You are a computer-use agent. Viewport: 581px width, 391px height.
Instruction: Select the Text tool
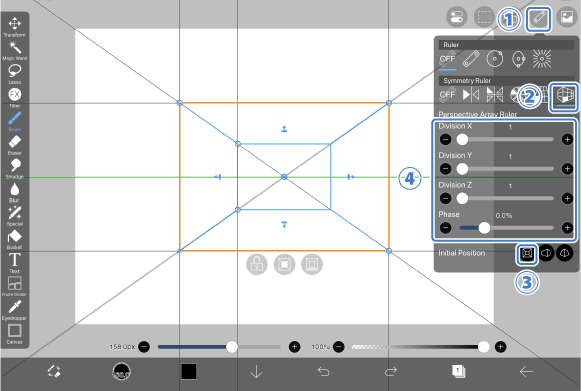click(x=14, y=263)
